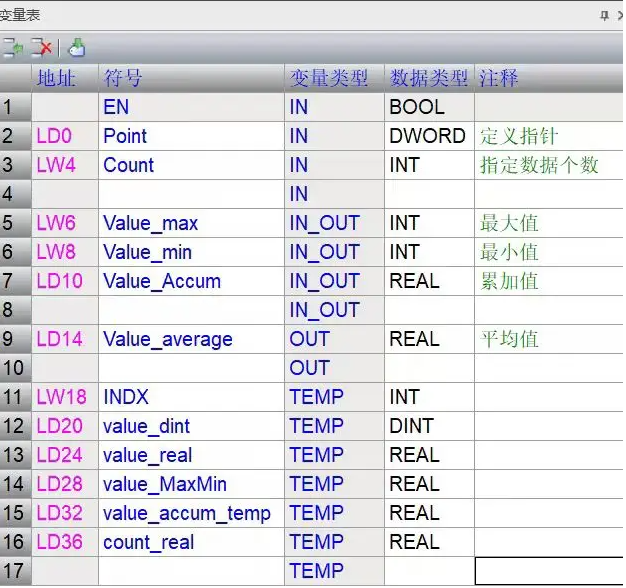Select the EN symbol cell
This screenshot has width=626, height=588.
(x=191, y=107)
